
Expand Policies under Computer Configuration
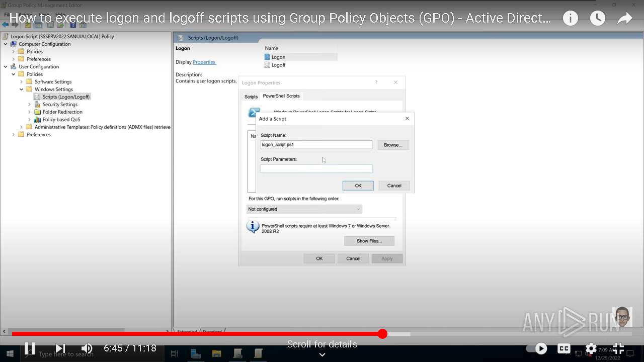point(14,51)
